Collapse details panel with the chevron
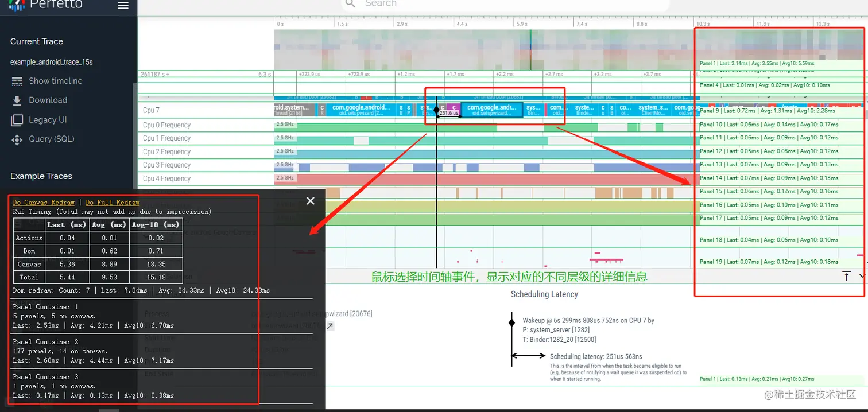868x412 pixels. point(862,276)
